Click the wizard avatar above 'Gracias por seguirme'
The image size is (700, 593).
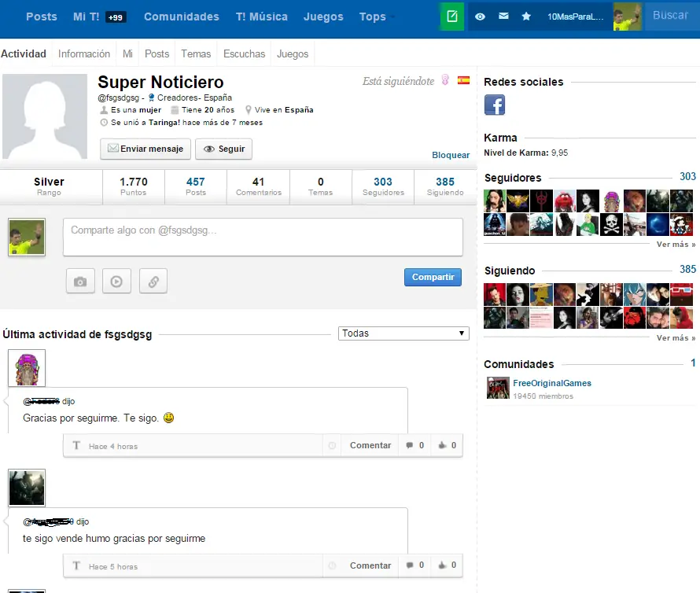pyautogui.click(x=27, y=368)
